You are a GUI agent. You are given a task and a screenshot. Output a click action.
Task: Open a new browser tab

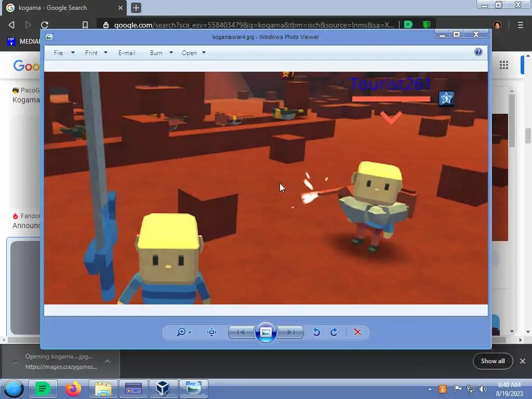tap(136, 7)
